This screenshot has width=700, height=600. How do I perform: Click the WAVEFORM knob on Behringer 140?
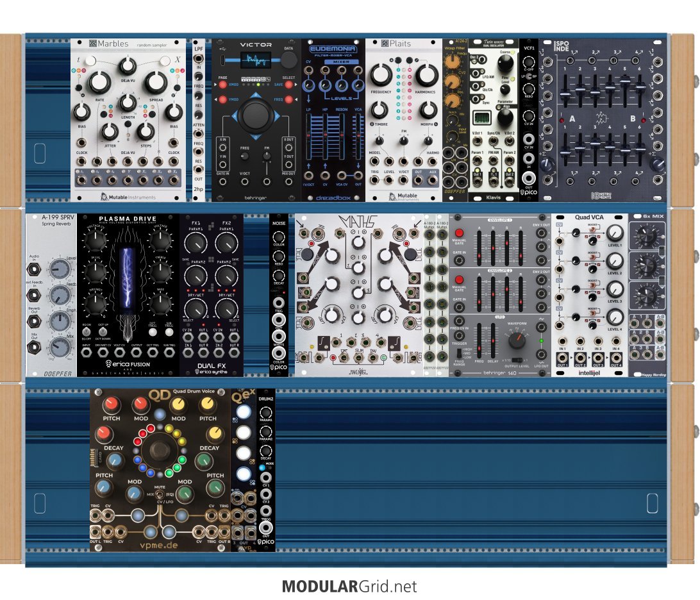[x=517, y=341]
